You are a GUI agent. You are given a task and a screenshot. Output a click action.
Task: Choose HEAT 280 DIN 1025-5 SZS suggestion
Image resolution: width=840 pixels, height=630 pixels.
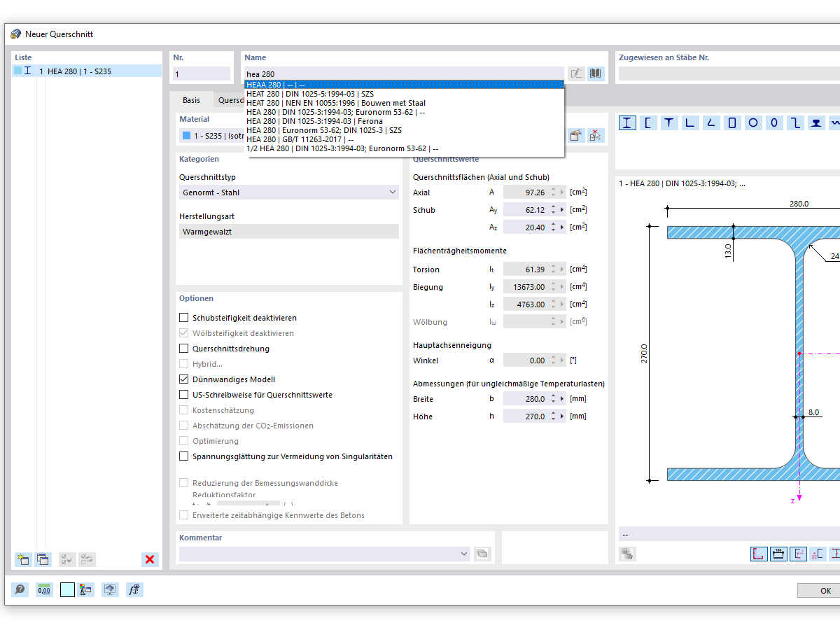pos(404,94)
